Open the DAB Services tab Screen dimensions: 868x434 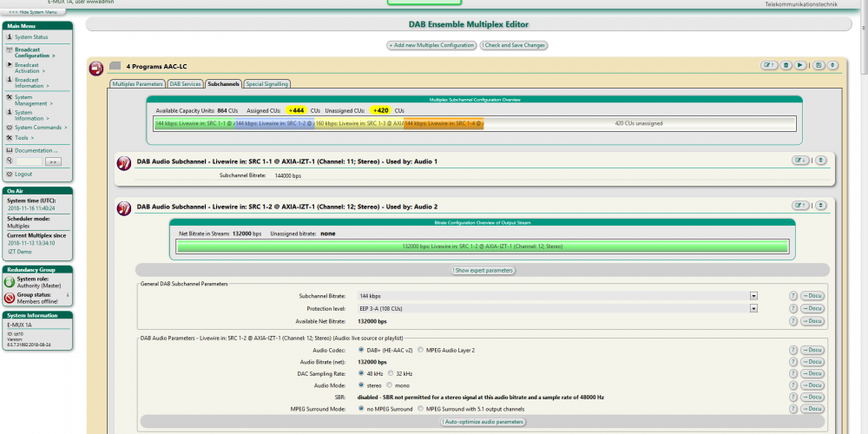click(x=185, y=84)
